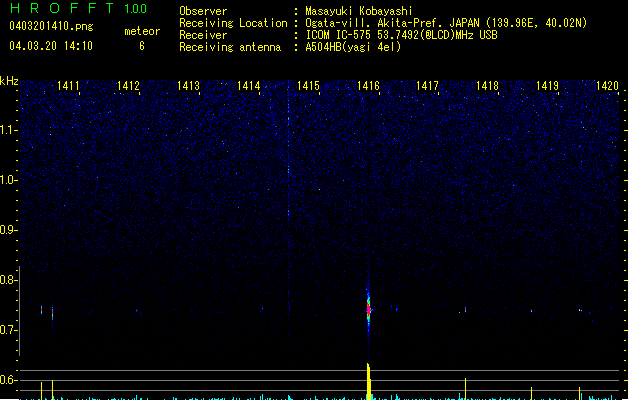Click the 0.6 kHz frequency label

click(x=8, y=380)
